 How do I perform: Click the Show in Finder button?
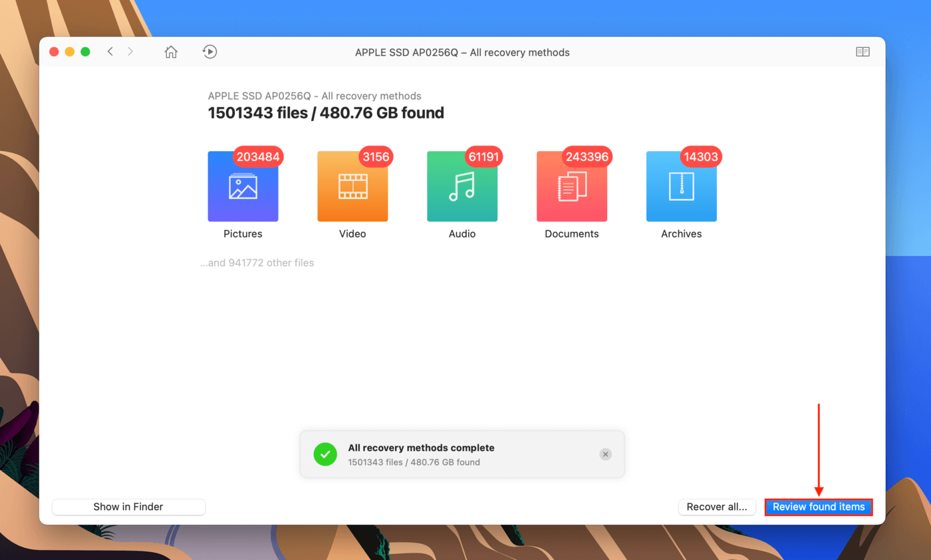pyautogui.click(x=128, y=507)
